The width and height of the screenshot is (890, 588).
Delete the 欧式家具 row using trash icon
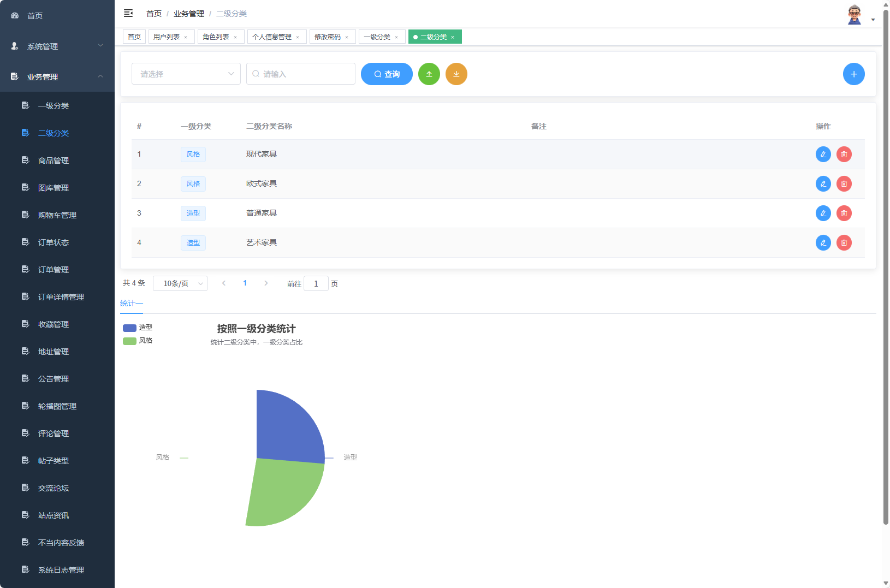click(844, 183)
